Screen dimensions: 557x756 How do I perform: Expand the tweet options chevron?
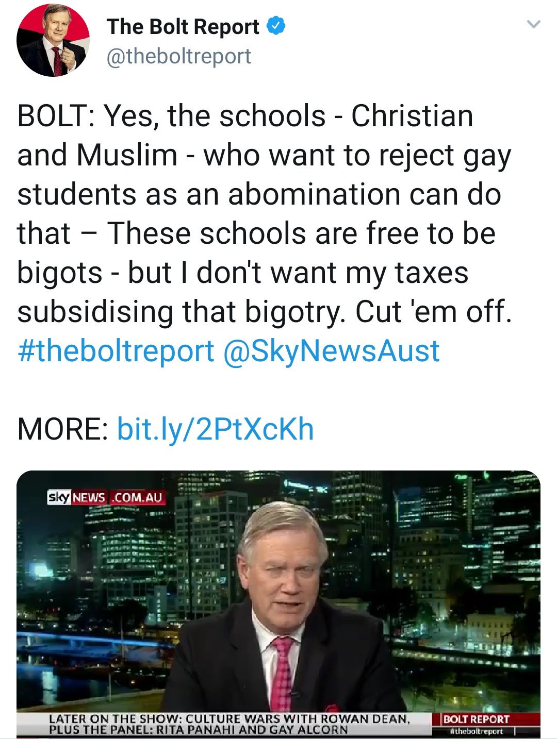tap(534, 24)
